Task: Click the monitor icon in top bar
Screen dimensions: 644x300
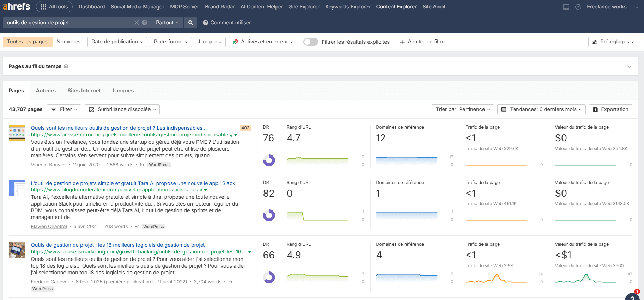Action: pyautogui.click(x=566, y=7)
